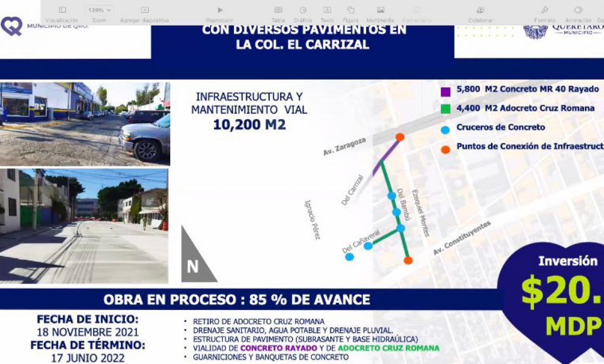The height and width of the screenshot is (364, 604).
Task: Insert a chart using Gráfica
Action: click(x=303, y=14)
